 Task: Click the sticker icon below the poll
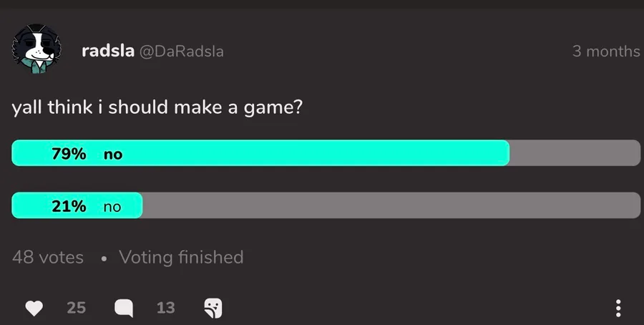point(213,308)
